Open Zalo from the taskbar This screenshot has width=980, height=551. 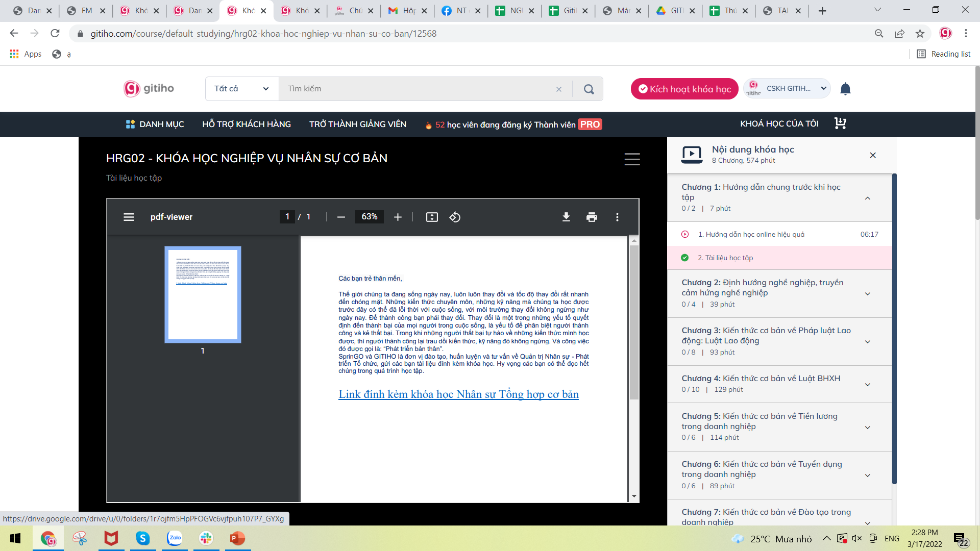click(x=175, y=538)
